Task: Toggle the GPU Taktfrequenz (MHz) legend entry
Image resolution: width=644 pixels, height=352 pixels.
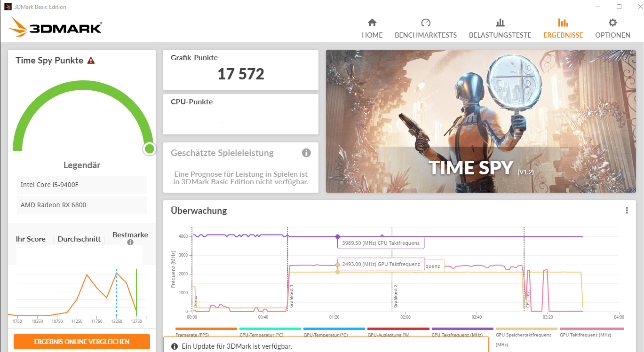Action: [x=591, y=332]
